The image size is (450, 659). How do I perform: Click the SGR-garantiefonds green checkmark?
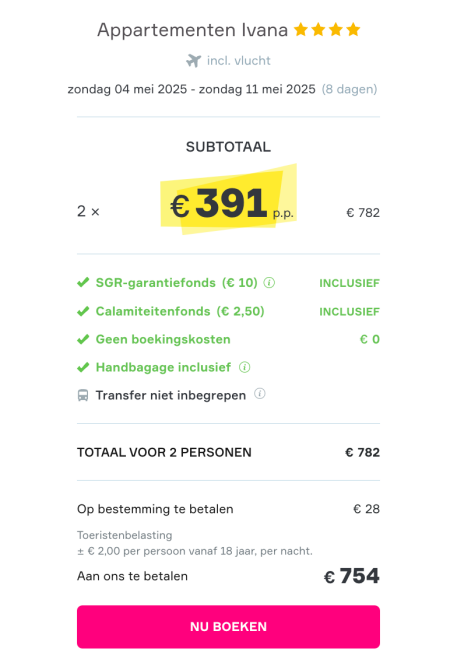pos(83,282)
